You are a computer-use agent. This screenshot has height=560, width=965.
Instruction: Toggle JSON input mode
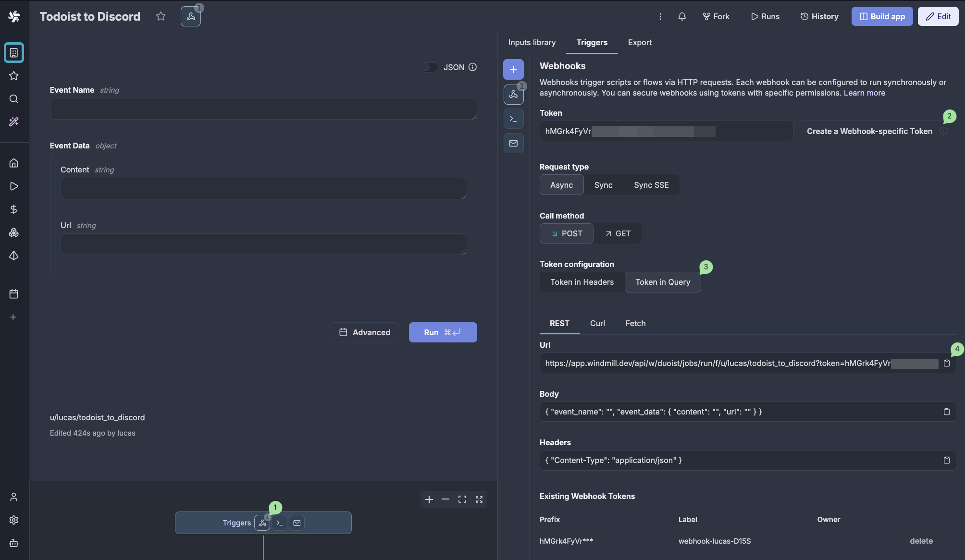pos(430,67)
